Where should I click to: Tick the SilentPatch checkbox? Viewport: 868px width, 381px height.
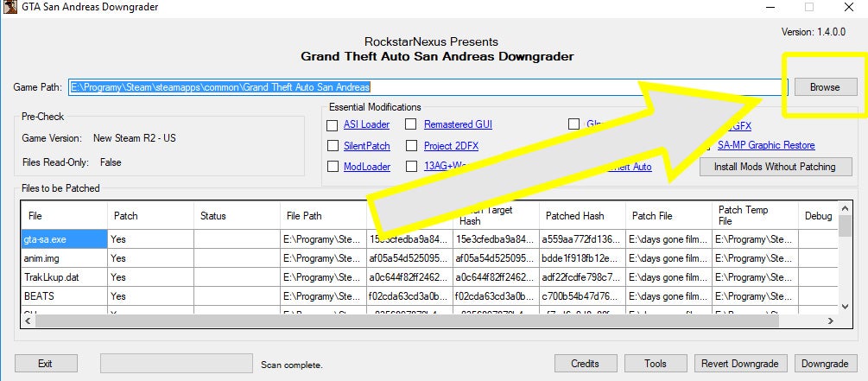coord(333,146)
